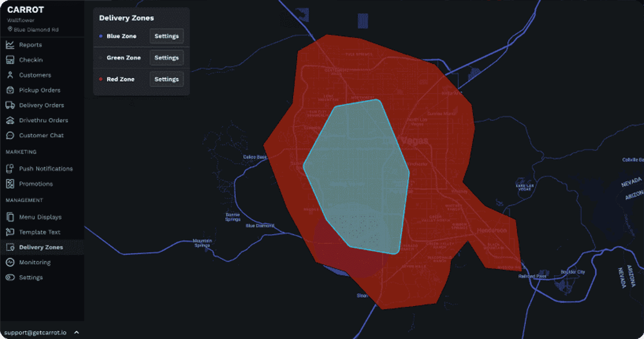Click the light blue delivery zone polygon
The image size is (644, 339).
pos(357,174)
